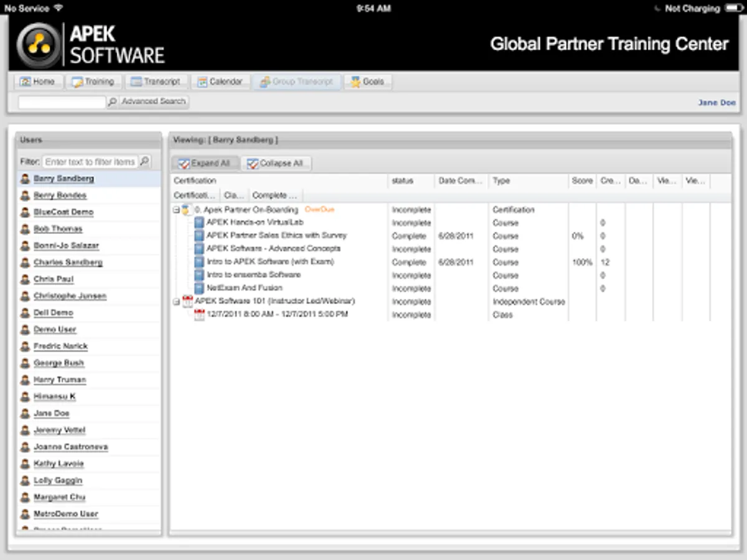The width and height of the screenshot is (747, 560).
Task: Focus the Users filter text field
Action: point(90,162)
